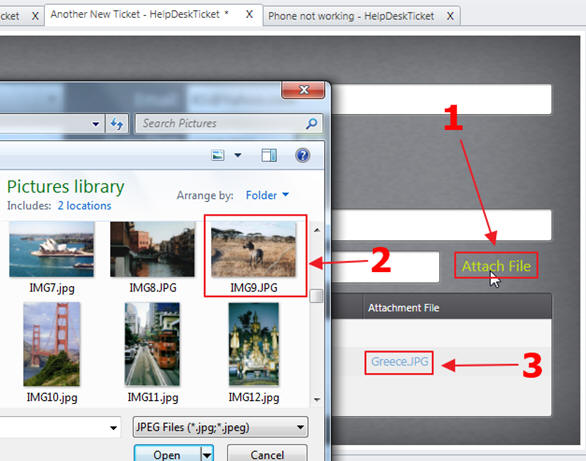Close the 'Another New Ticket' tab with its X

coord(249,15)
